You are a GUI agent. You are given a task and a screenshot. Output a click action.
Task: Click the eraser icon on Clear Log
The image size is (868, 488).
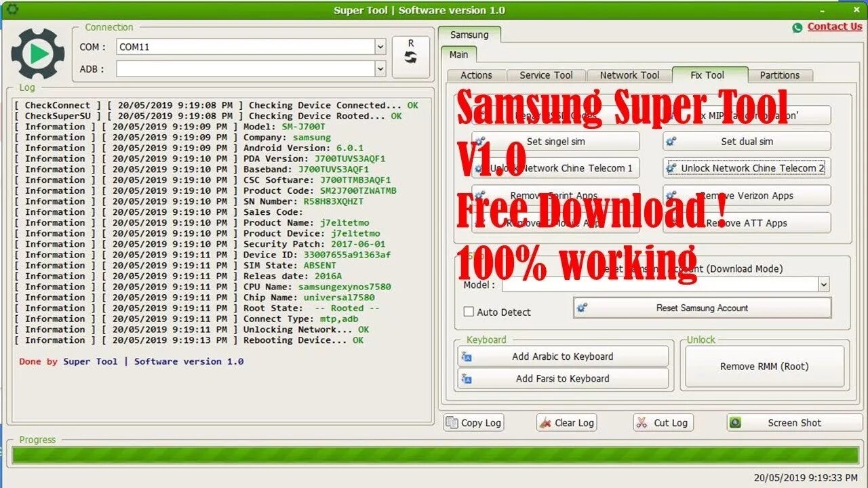[545, 423]
